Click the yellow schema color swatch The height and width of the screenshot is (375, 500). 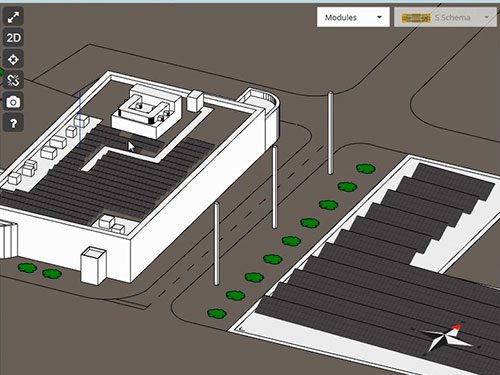tap(416, 18)
